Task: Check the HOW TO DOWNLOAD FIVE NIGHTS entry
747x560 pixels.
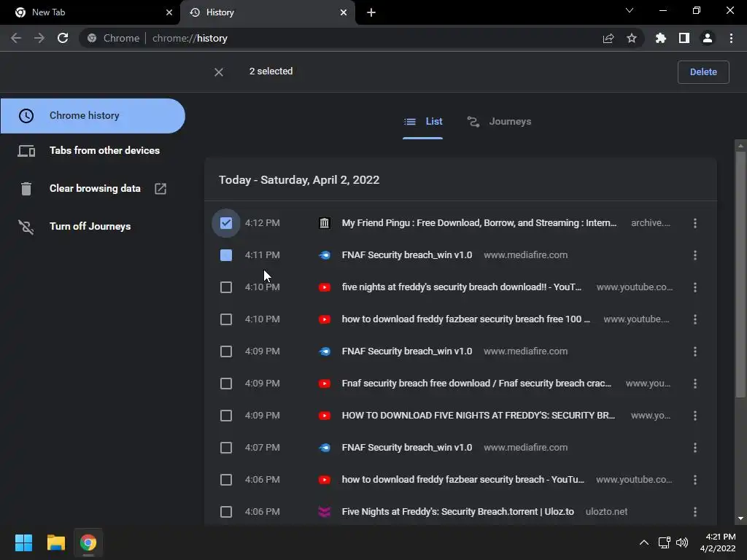Action: coord(226,416)
